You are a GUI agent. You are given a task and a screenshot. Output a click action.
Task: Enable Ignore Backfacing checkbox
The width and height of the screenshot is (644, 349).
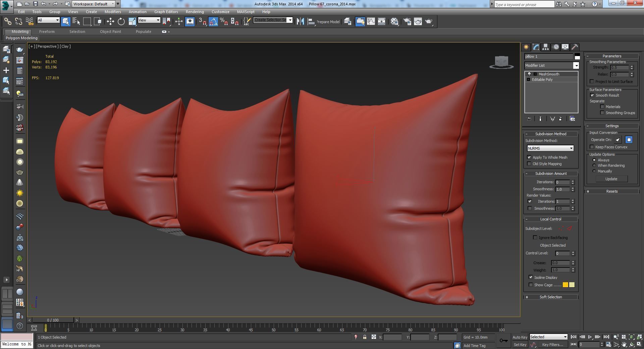tap(535, 238)
